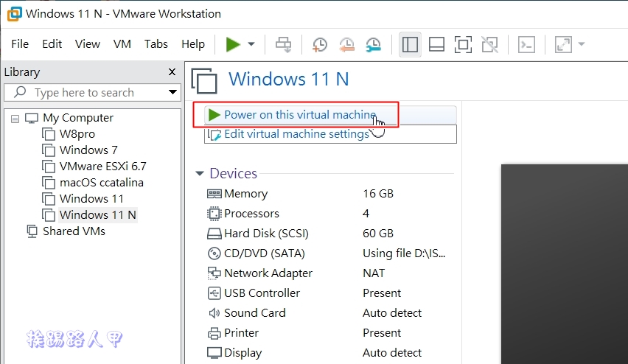Click the Network Adapter device
Viewport: 628px width, 364px height.
[330, 273]
